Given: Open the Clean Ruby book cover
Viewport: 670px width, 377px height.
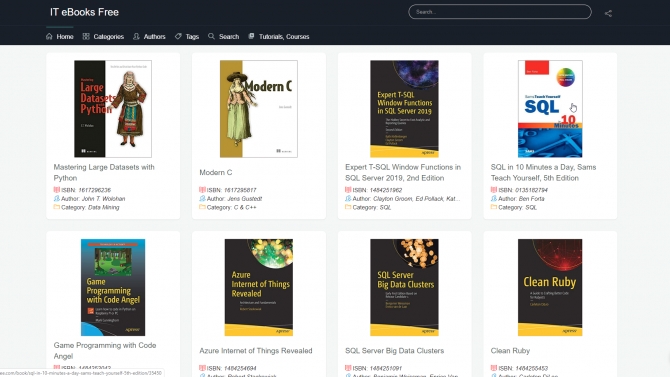Looking at the screenshot, I should [550, 287].
